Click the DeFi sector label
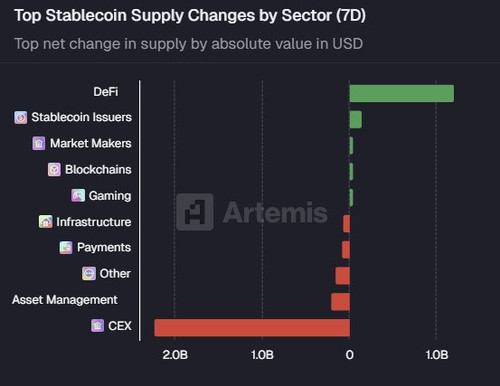500x386 pixels. pos(106,92)
